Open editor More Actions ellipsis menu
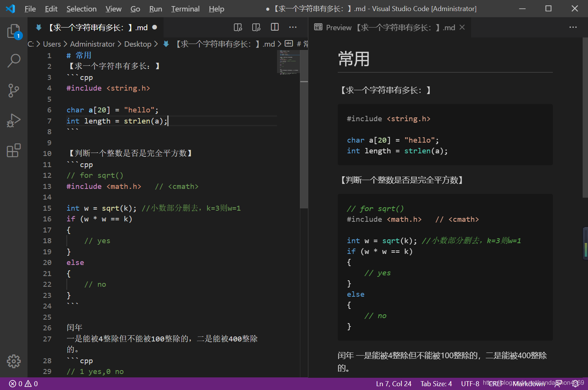Image resolution: width=588 pixels, height=390 pixels. [x=293, y=27]
